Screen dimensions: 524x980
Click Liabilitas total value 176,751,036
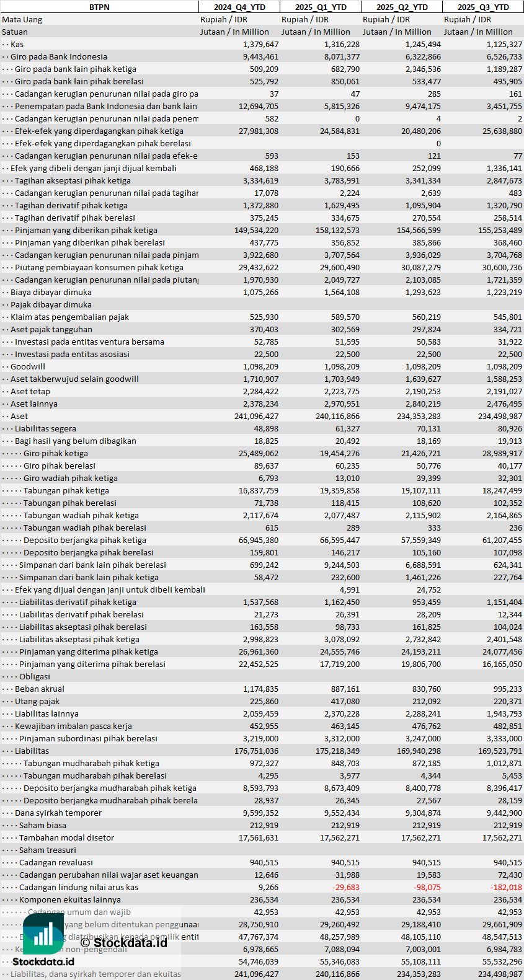tap(257, 751)
